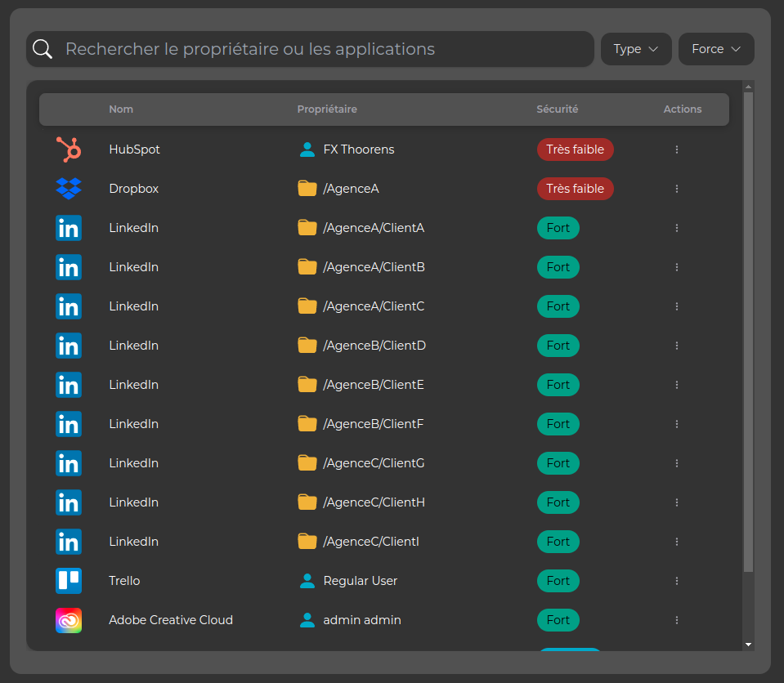Click folder icon next to /AgenceA
Screen dimensions: 784x683
[x=307, y=189]
